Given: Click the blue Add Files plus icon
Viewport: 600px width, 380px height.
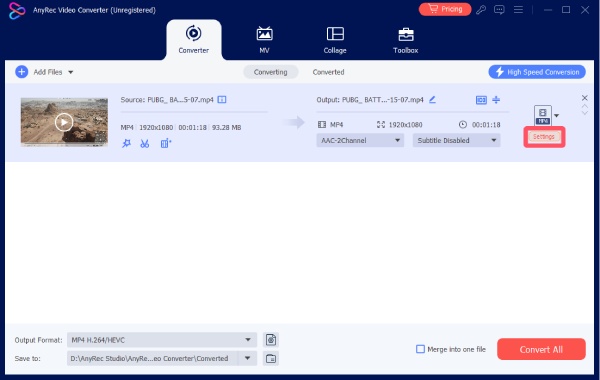Looking at the screenshot, I should 22,72.
